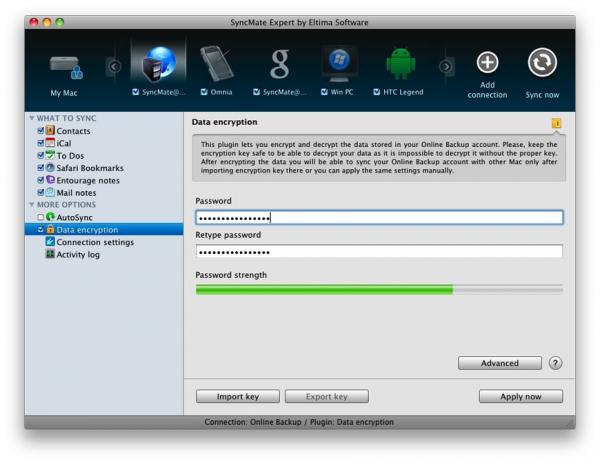
Task: Click the Entourage notes icon
Action: pyautogui.click(x=50, y=180)
